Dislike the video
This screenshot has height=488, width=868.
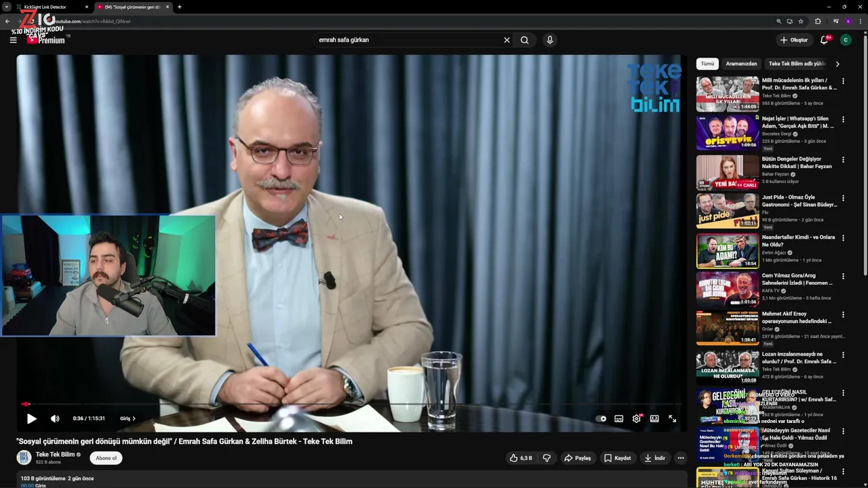coord(547,458)
